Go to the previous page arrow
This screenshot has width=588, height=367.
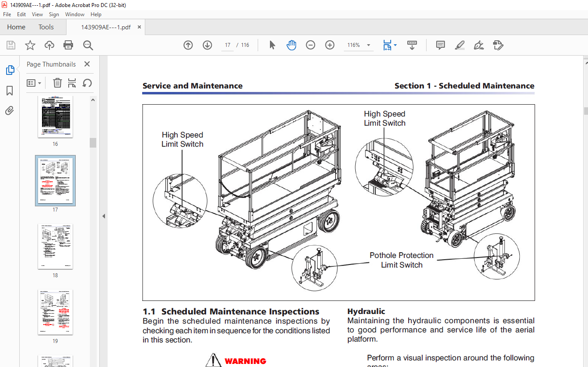(188, 45)
